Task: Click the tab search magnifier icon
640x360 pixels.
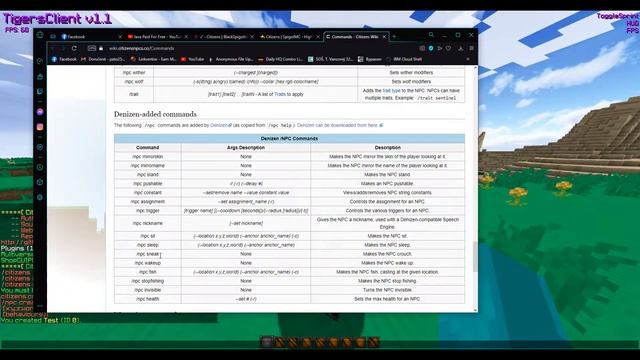Action: point(431,35)
